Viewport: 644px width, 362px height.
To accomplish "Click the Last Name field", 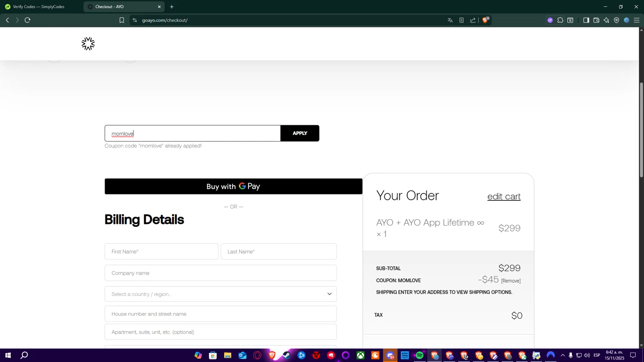I will 279,251.
